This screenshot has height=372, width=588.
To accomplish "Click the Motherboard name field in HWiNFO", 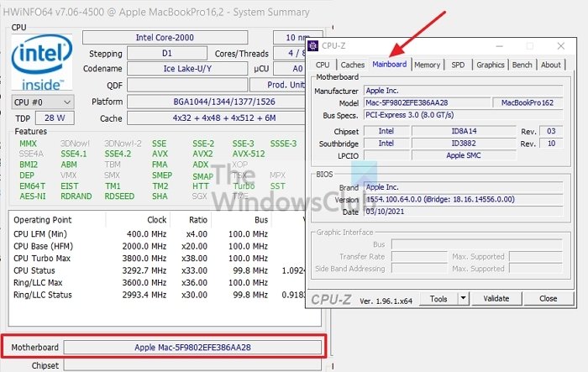I will 192,347.
